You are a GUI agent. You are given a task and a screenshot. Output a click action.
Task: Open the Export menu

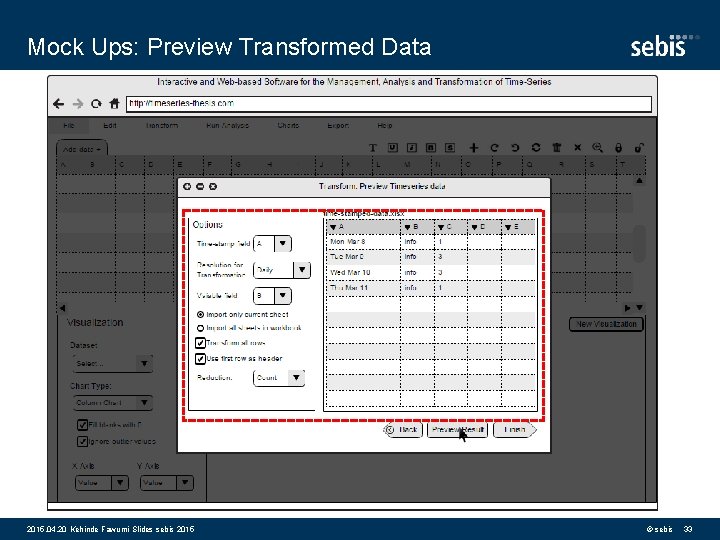pos(338,125)
